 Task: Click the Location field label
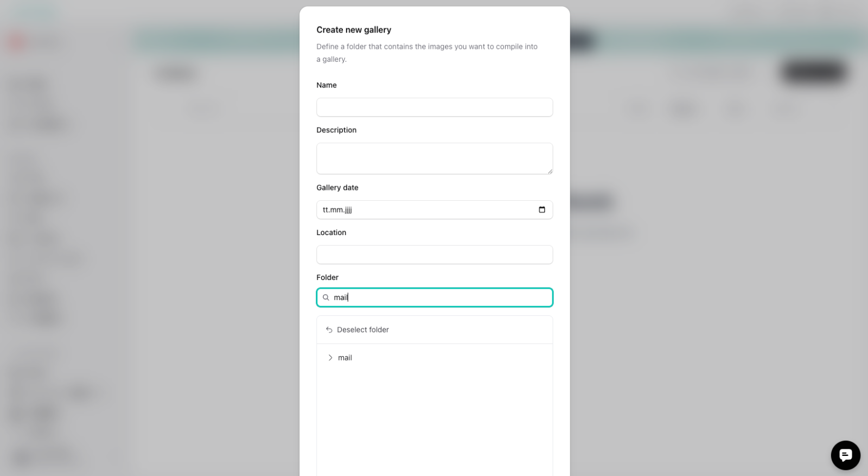point(331,233)
